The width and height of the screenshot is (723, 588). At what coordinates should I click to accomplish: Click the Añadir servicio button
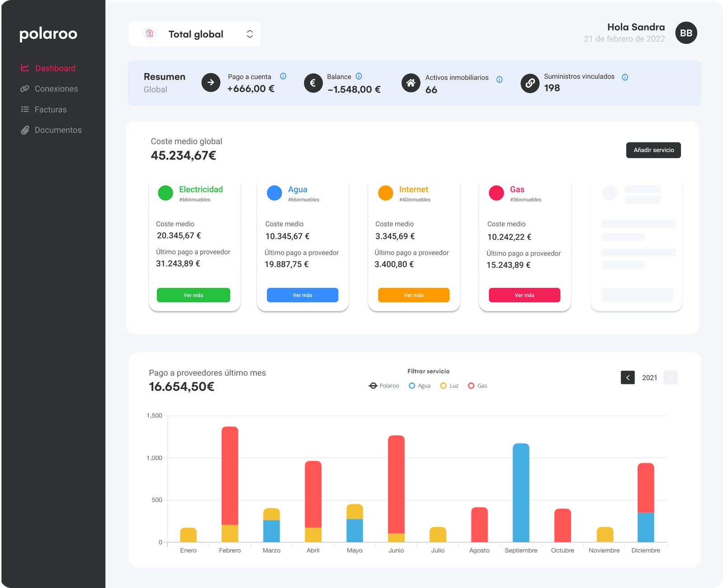point(653,150)
